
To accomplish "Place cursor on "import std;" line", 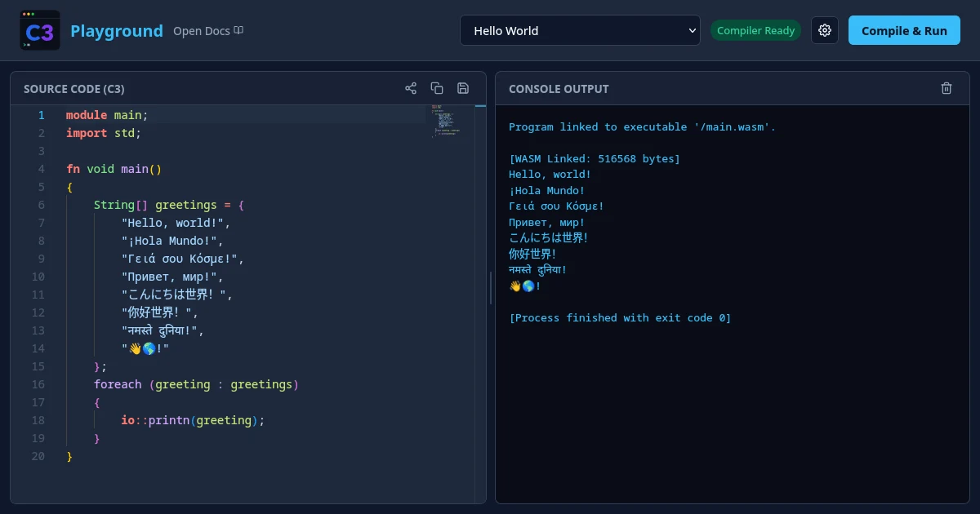I will [x=104, y=133].
